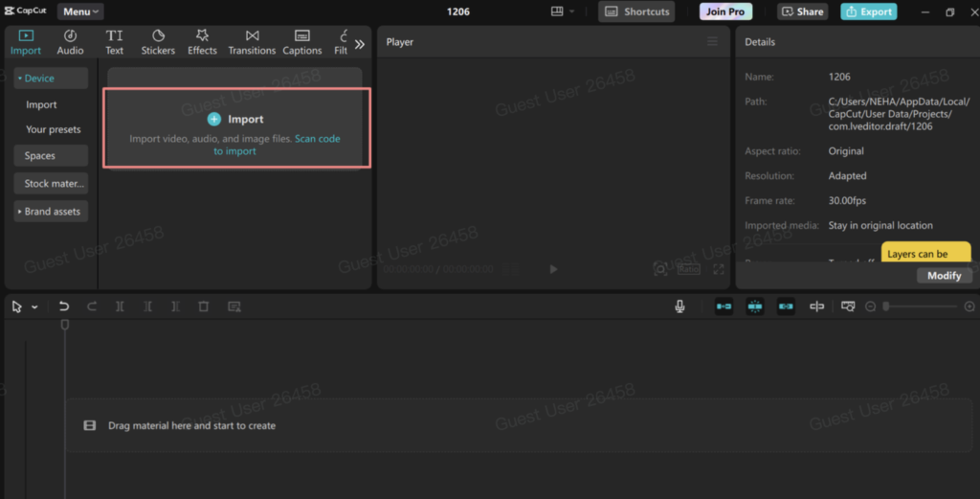Viewport: 980px width, 499px height.
Task: Toggle clip linkage
Action: tap(786, 306)
